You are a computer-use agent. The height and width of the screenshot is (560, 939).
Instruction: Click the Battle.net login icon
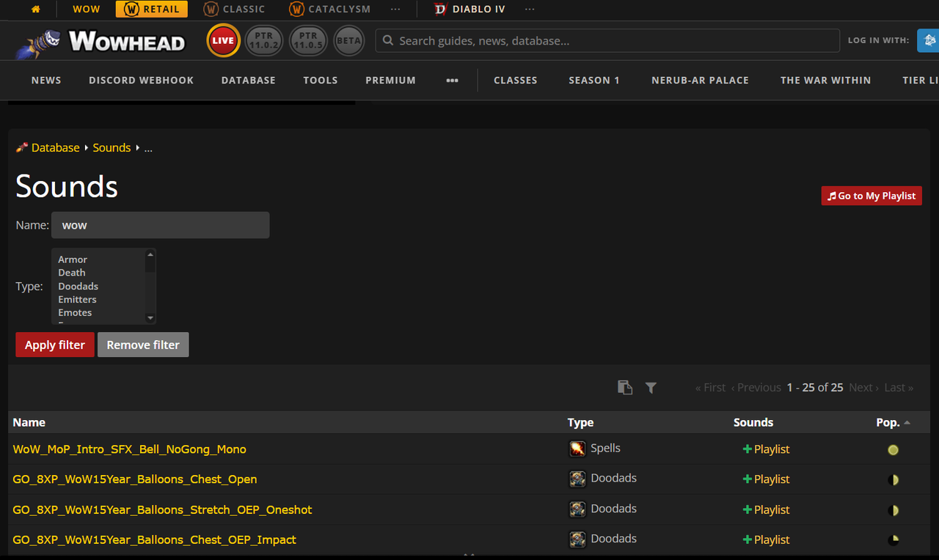tap(929, 40)
